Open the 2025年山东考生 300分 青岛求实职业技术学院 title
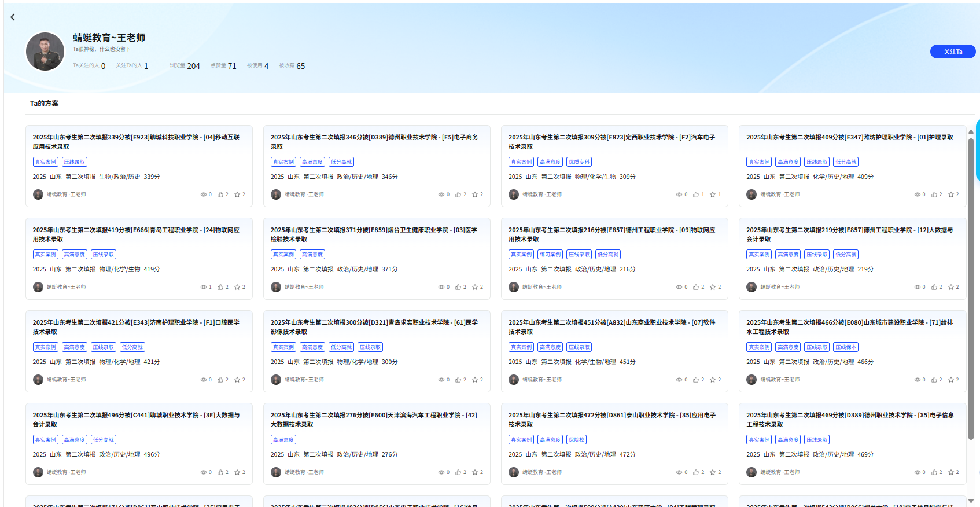980x507 pixels. coord(374,327)
